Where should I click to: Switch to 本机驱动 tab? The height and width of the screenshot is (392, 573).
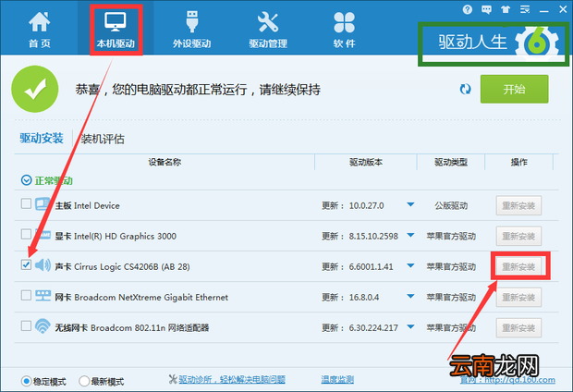pyautogui.click(x=116, y=30)
